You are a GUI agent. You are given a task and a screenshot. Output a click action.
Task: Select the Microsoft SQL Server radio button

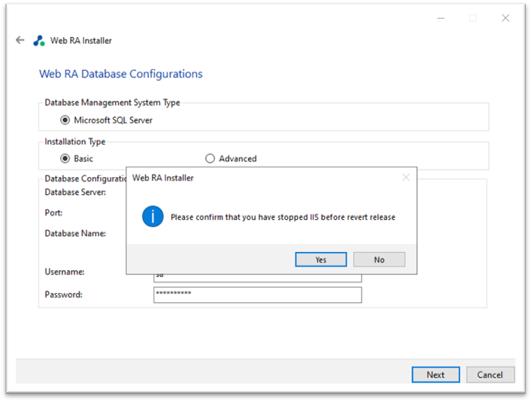click(x=66, y=120)
